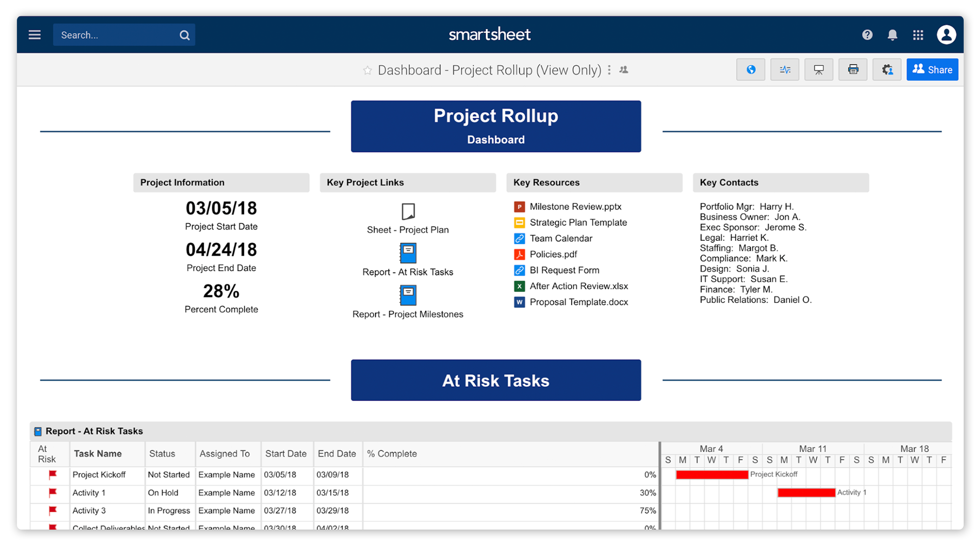The width and height of the screenshot is (980, 549).
Task: Click the Project Rollup Dashboard title banner
Action: click(496, 126)
